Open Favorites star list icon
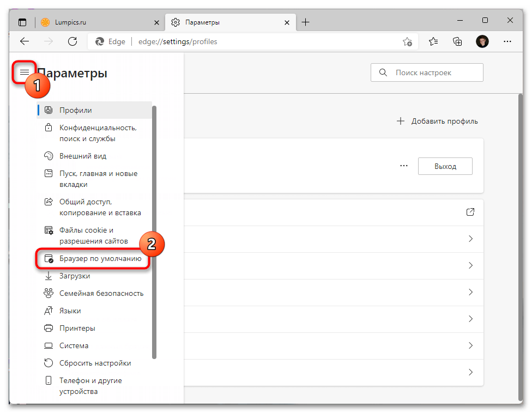The width and height of the screenshot is (532, 413). [433, 41]
